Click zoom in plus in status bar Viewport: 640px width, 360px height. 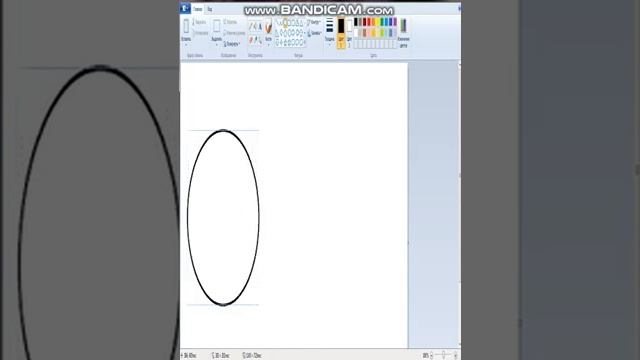[456, 356]
